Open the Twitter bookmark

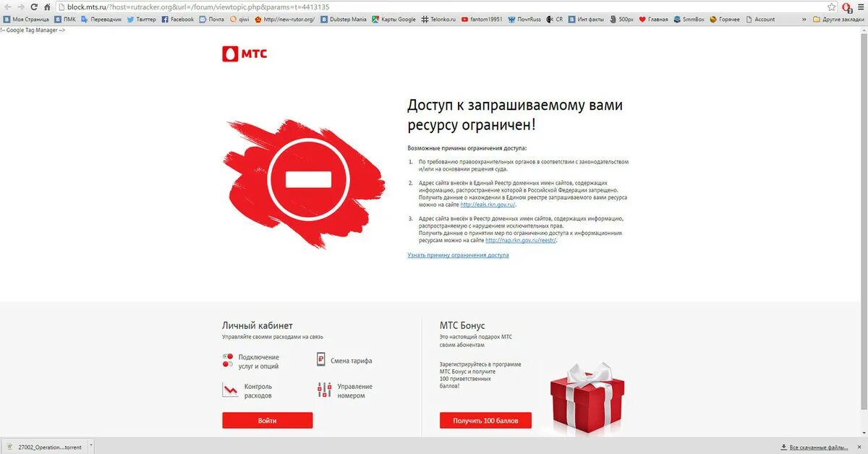pyautogui.click(x=141, y=20)
